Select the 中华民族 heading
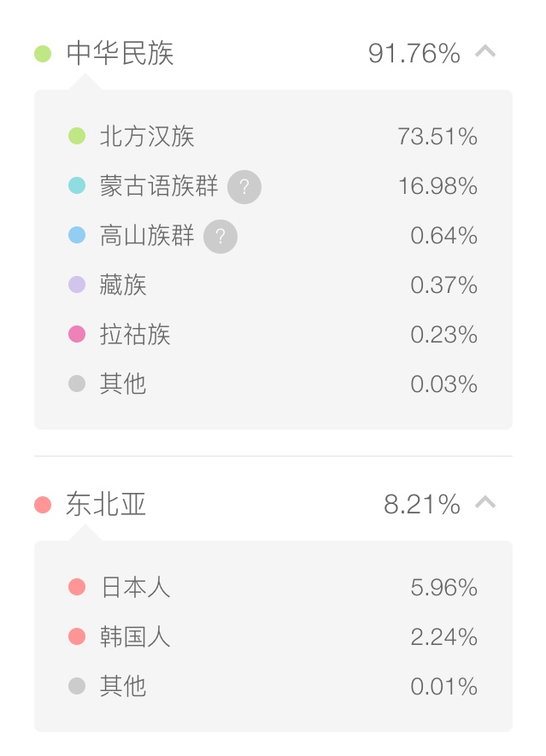Image resolution: width=546 pixels, height=756 pixels. pyautogui.click(x=120, y=53)
